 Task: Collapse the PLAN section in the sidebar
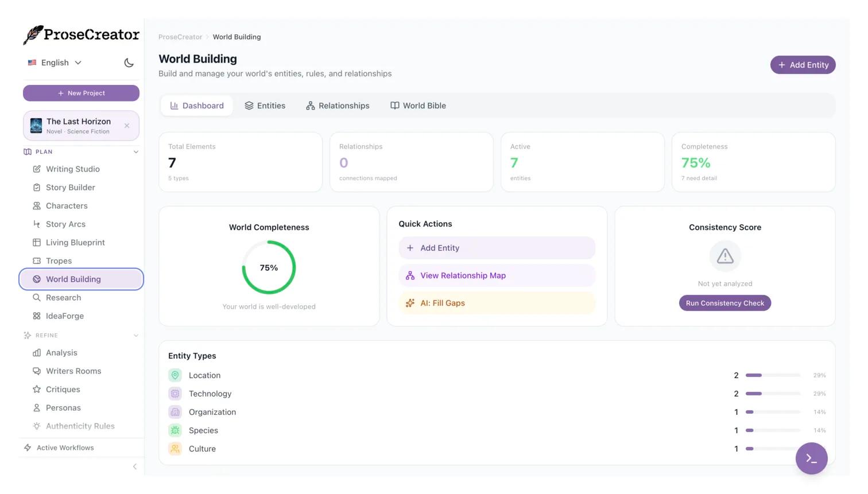point(136,152)
